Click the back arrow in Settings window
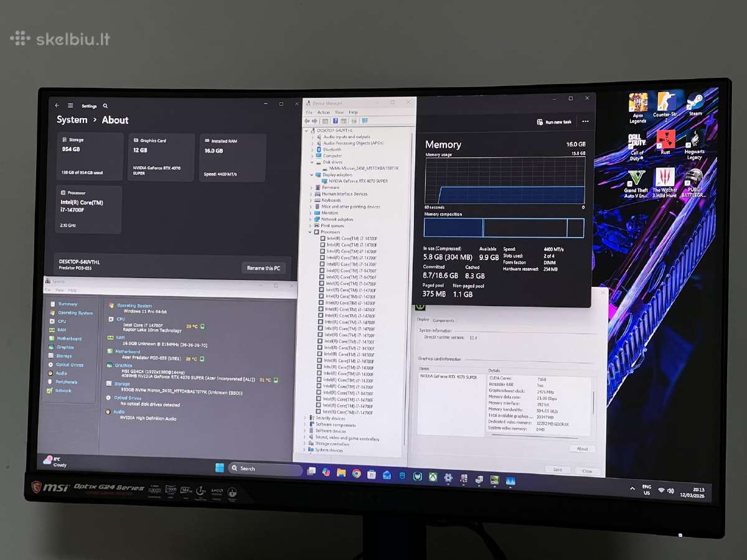This screenshot has height=560, width=747. pos(57,105)
